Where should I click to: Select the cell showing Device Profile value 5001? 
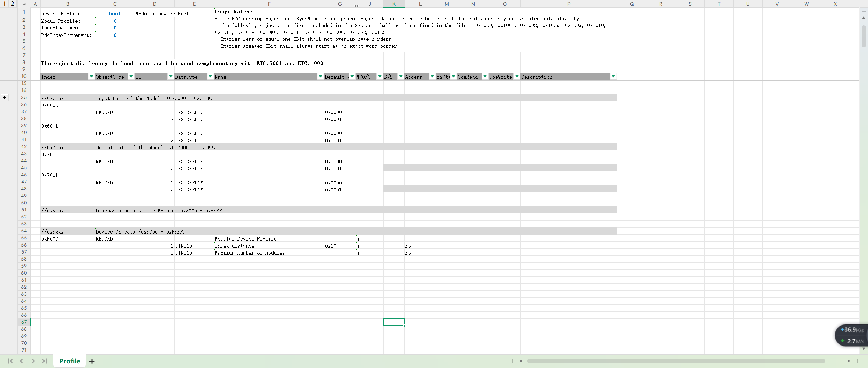point(115,13)
